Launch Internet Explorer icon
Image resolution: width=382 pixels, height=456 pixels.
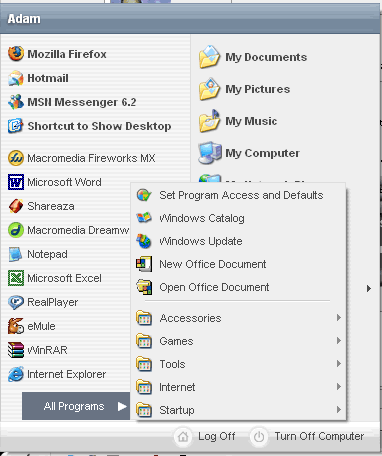(16, 374)
